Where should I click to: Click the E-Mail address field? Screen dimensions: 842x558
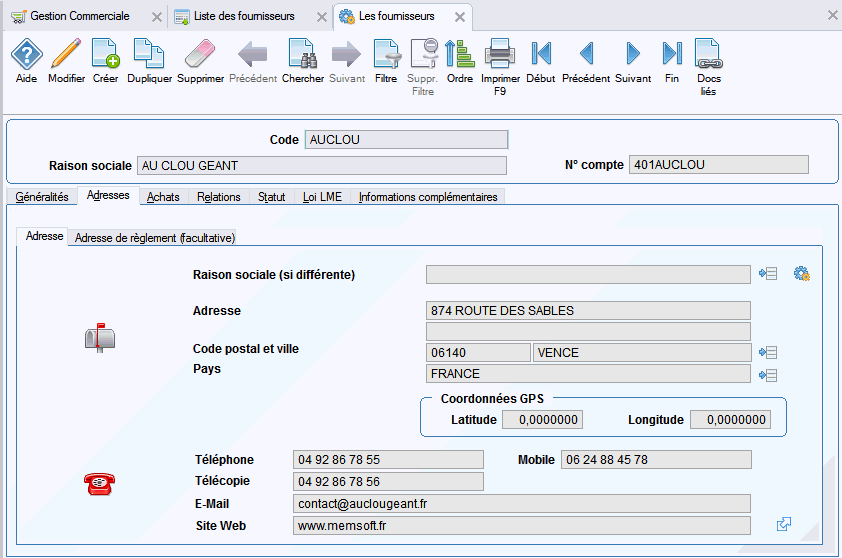(x=521, y=503)
